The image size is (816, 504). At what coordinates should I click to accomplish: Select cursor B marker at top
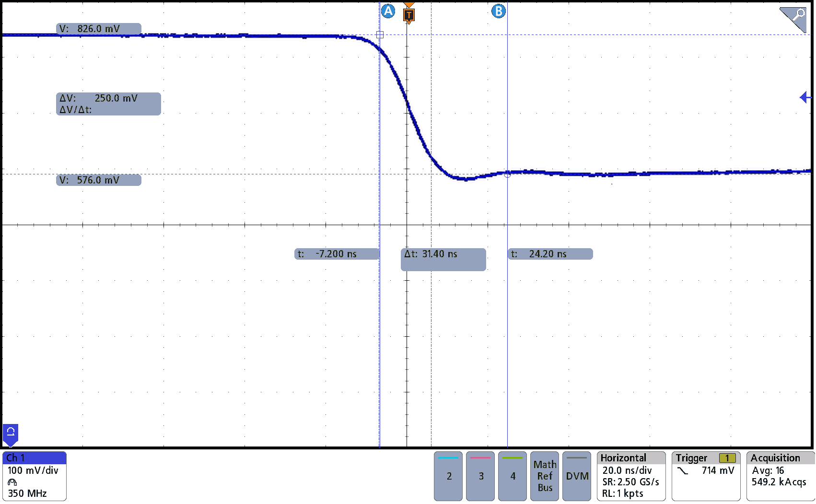click(x=499, y=11)
